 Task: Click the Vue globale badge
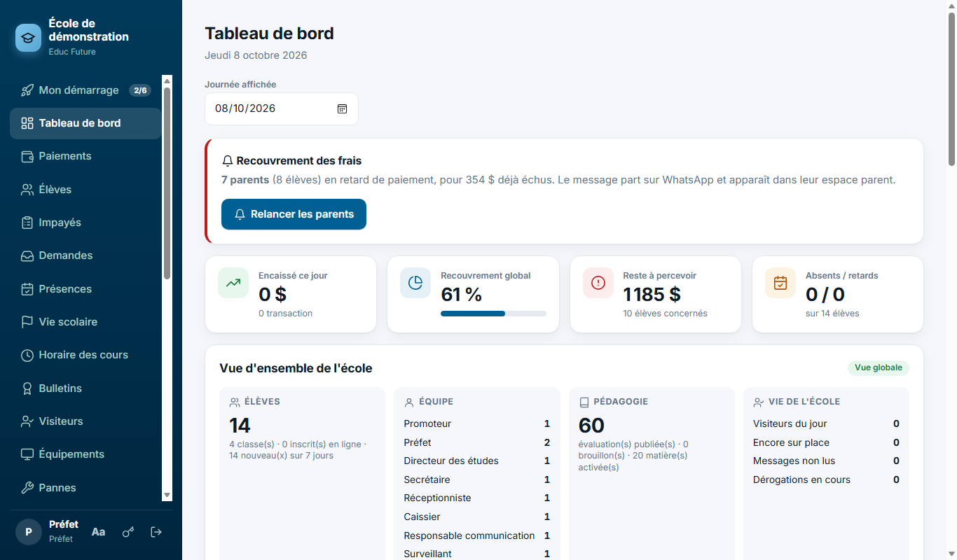click(879, 367)
